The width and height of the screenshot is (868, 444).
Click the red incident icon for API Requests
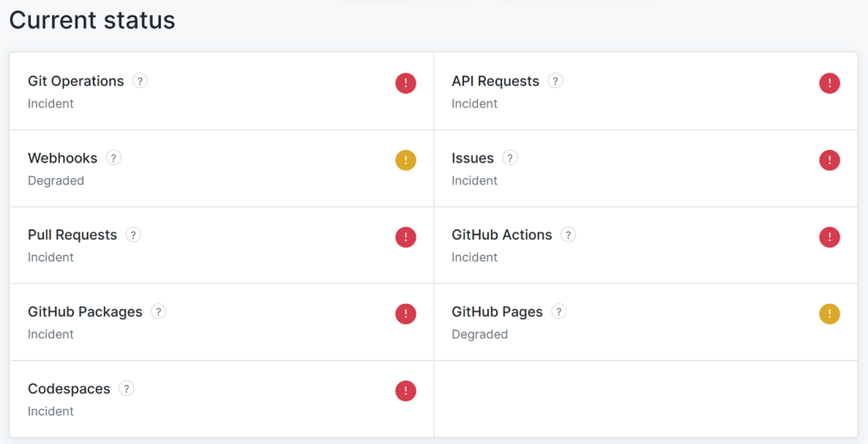tap(829, 83)
